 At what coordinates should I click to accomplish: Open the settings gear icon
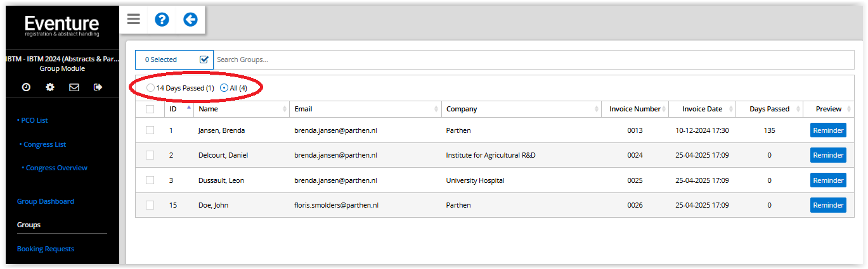coord(50,87)
